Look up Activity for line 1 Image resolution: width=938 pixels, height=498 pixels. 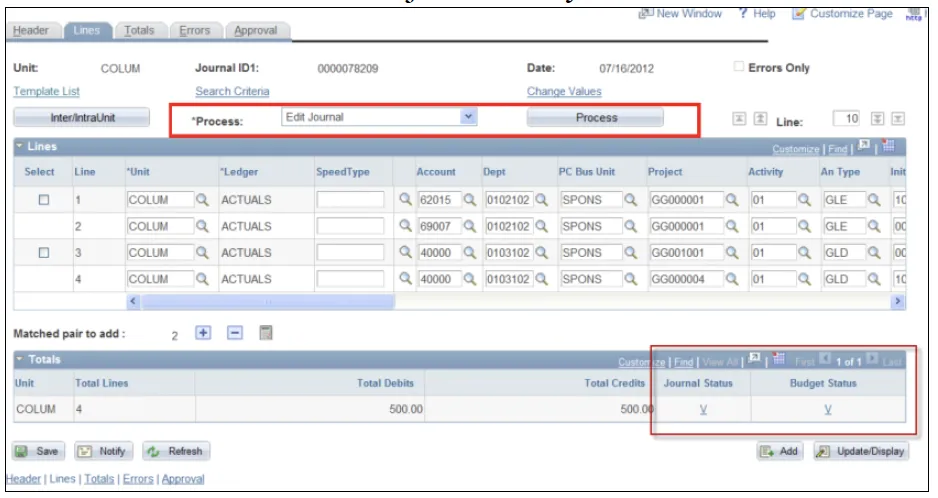pos(804,200)
